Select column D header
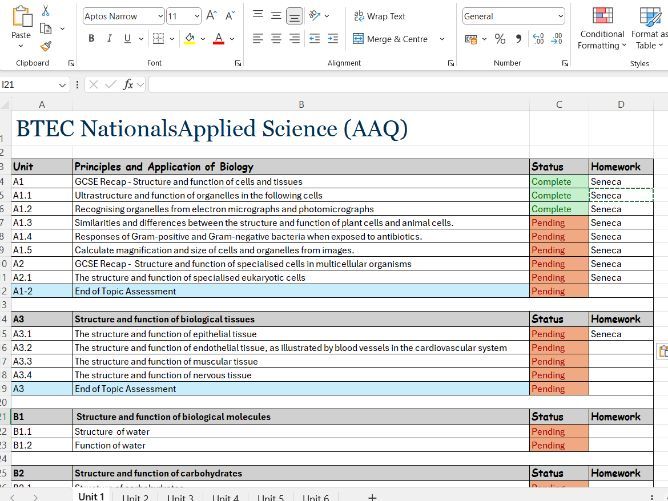The image size is (668, 501). coord(621,104)
